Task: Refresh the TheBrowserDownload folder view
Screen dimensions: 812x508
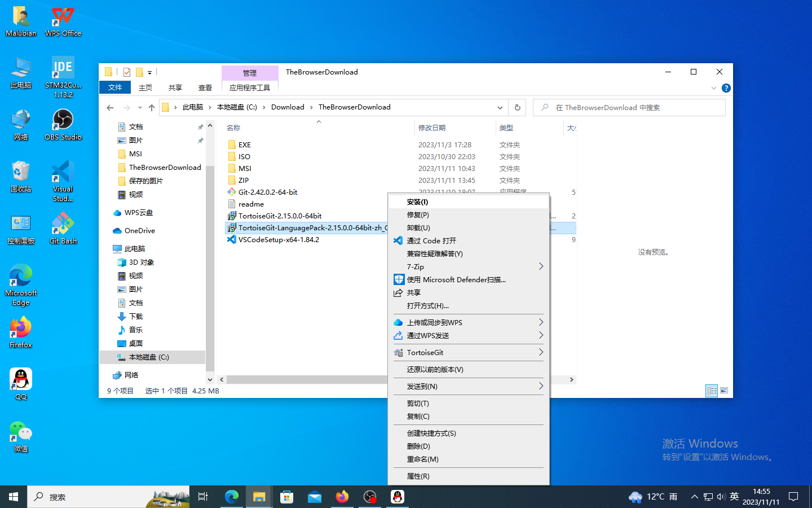Action: (x=518, y=107)
